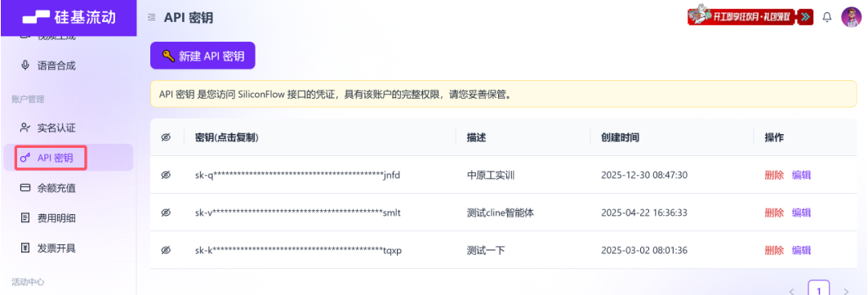Click 删除 for 中原工实训 key
Viewport: 868px width, 295px height.
pyautogui.click(x=774, y=176)
